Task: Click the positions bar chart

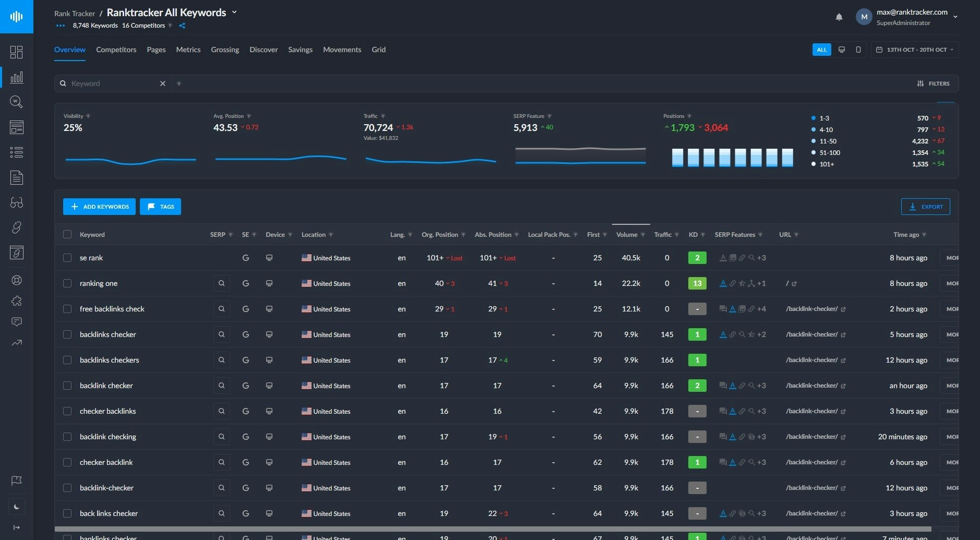Action: point(733,158)
